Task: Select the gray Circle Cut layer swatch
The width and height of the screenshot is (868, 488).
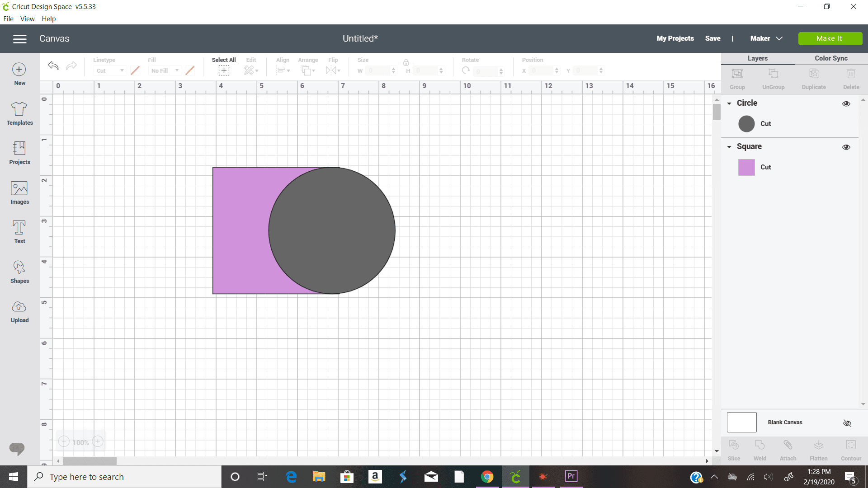Action: 746,124
